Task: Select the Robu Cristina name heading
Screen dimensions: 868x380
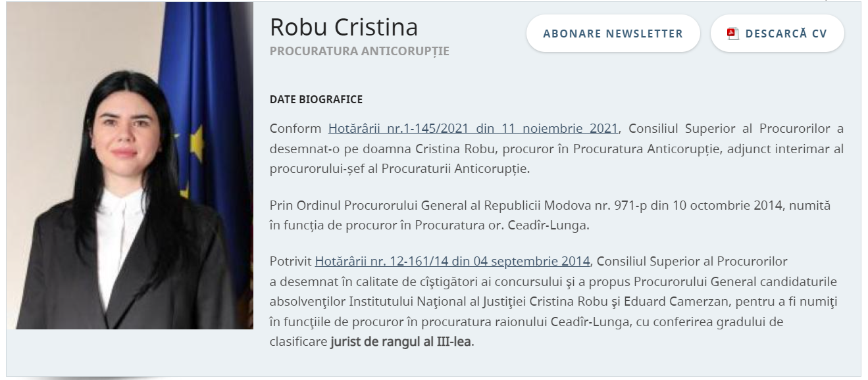Action: (344, 27)
